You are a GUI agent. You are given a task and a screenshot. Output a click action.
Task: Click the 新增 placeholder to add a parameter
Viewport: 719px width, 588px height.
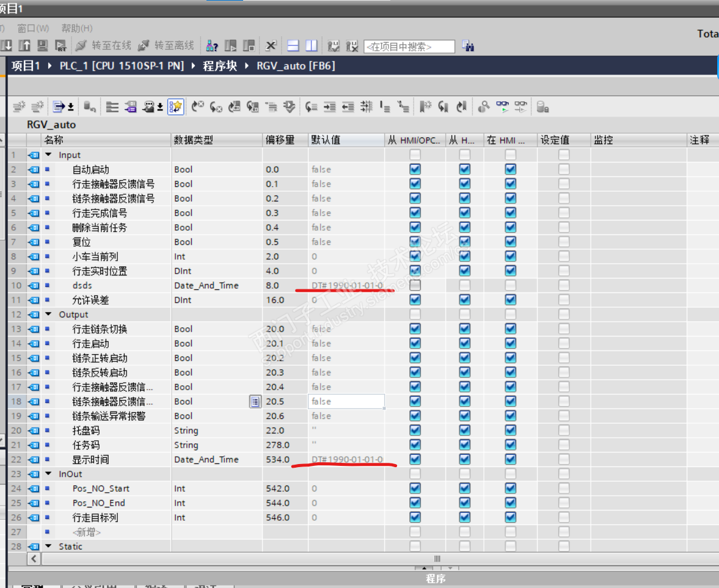pos(87,532)
